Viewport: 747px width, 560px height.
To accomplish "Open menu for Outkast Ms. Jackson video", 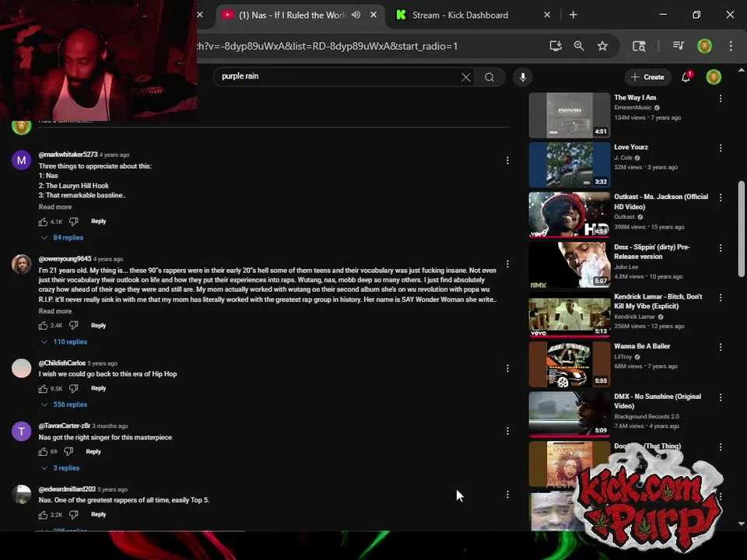I will [x=721, y=198].
